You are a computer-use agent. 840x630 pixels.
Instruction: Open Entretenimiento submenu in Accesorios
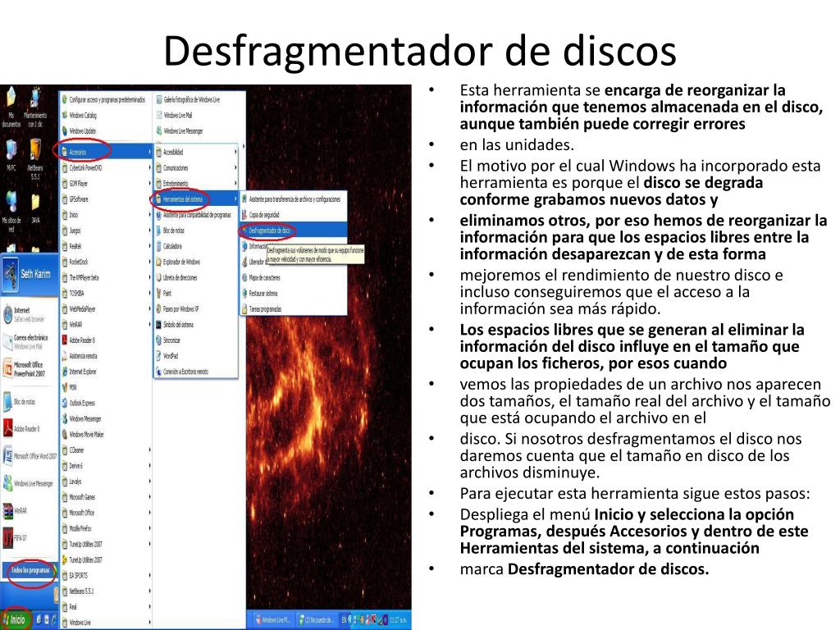(196, 183)
